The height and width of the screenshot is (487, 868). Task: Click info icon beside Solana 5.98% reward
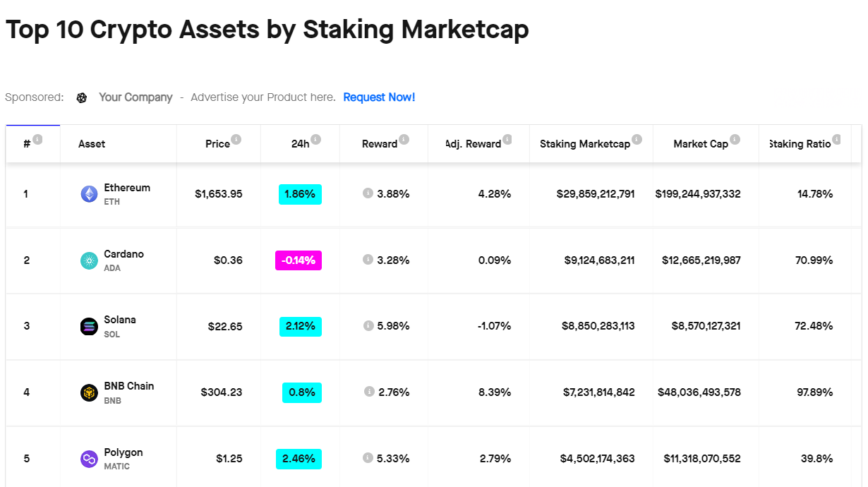point(368,325)
